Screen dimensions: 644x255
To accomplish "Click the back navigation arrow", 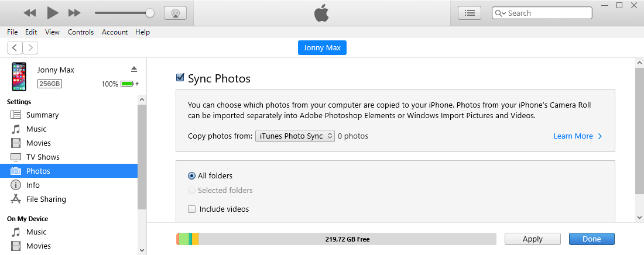I will (x=15, y=47).
